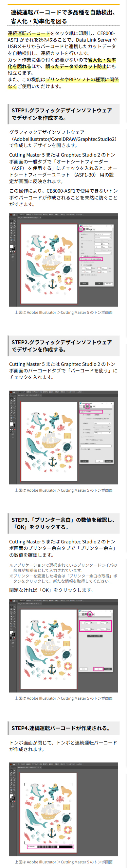The width and height of the screenshot is (127, 868).
Task: Open the STEP2 barcode tab screenshot image
Action: 64,437
